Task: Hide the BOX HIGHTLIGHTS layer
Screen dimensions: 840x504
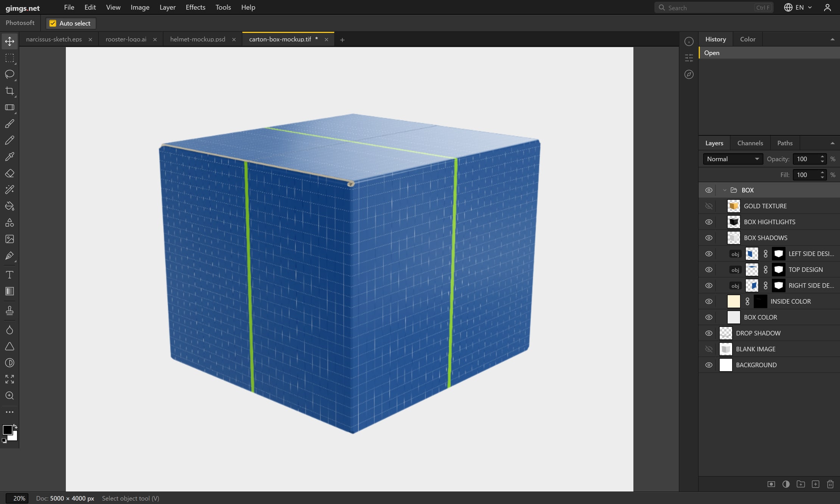Action: tap(709, 222)
